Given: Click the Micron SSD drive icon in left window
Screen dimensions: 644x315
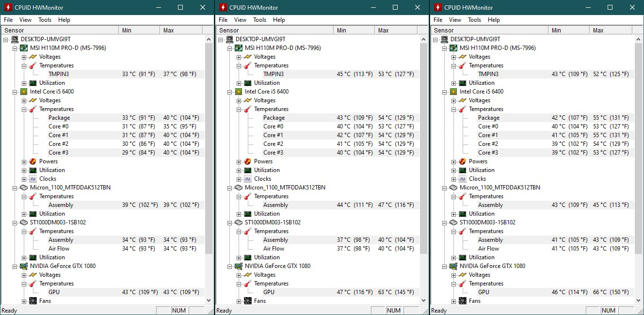Looking at the screenshot, I should [23, 188].
